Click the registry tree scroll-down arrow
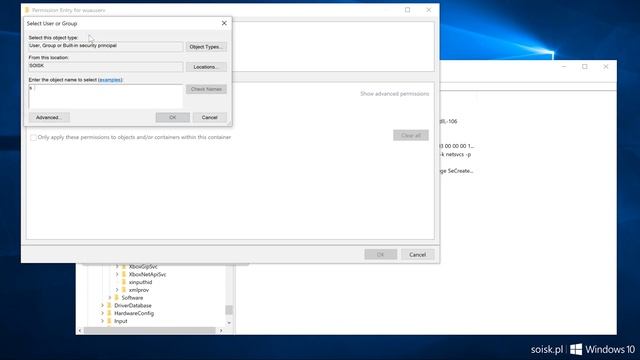This screenshot has height=360, width=640. tap(229, 323)
